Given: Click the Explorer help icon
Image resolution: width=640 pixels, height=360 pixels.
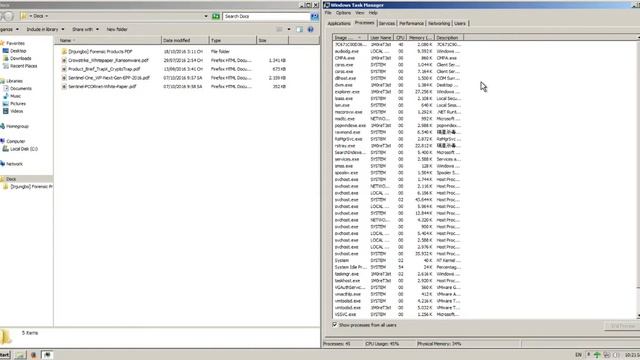Looking at the screenshot, I should point(311,29).
